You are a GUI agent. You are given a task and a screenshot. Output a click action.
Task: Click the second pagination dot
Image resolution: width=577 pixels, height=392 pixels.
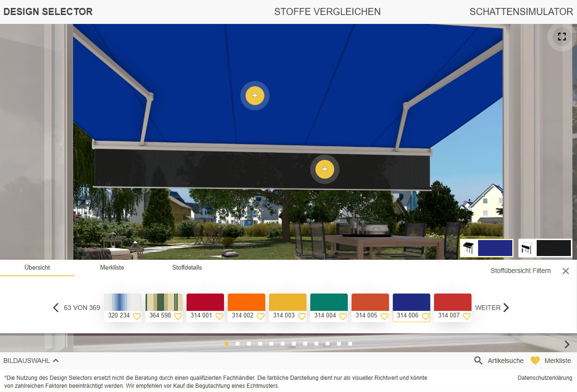(x=237, y=344)
